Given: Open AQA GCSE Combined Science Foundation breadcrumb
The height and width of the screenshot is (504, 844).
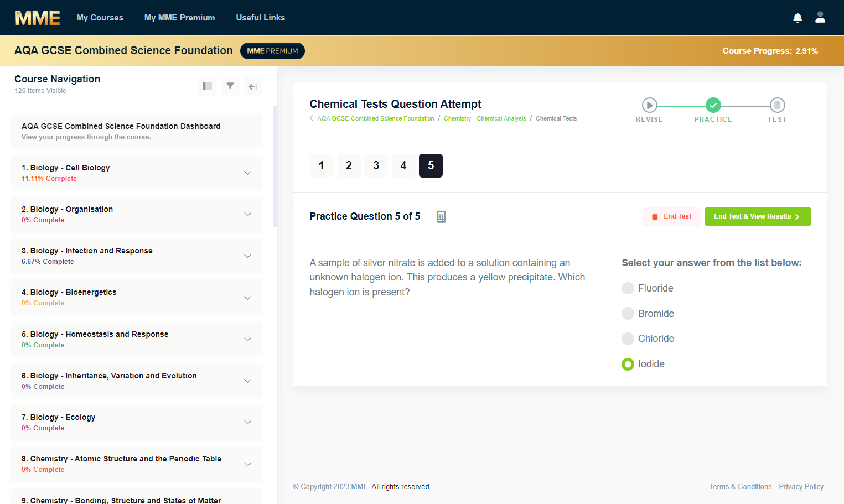Looking at the screenshot, I should pyautogui.click(x=376, y=118).
